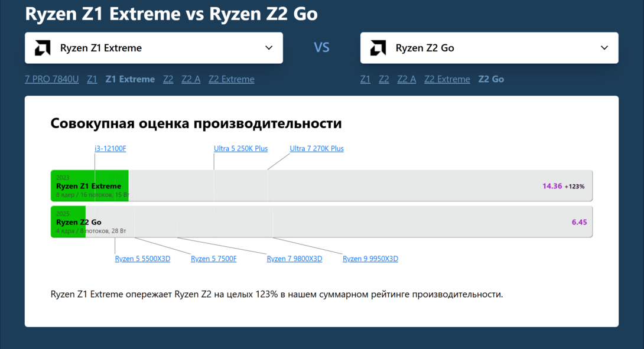This screenshot has width=644, height=349.
Task: Choose Z2 A in the right processor list
Action: (406, 79)
